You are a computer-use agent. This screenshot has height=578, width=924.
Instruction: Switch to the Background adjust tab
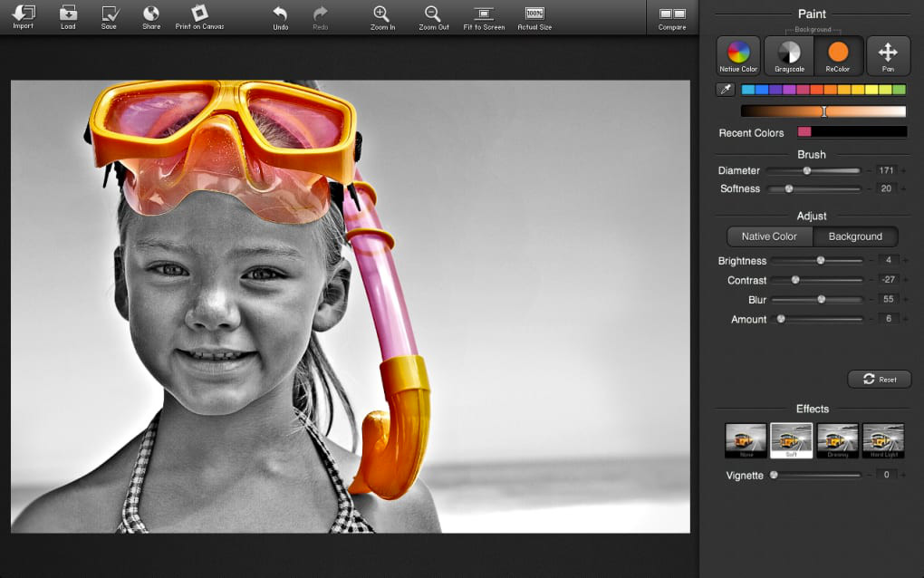pos(855,236)
